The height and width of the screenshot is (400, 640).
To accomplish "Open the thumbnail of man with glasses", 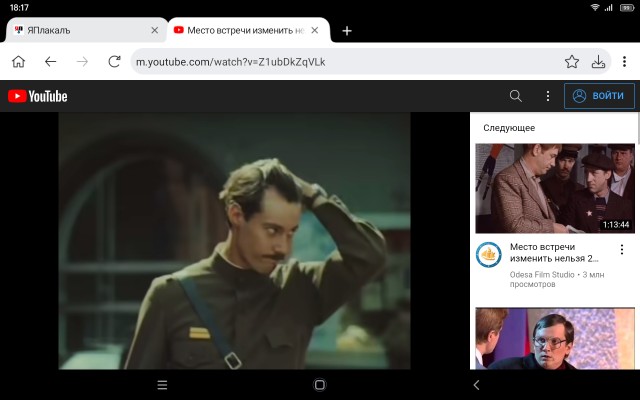I will 555,339.
